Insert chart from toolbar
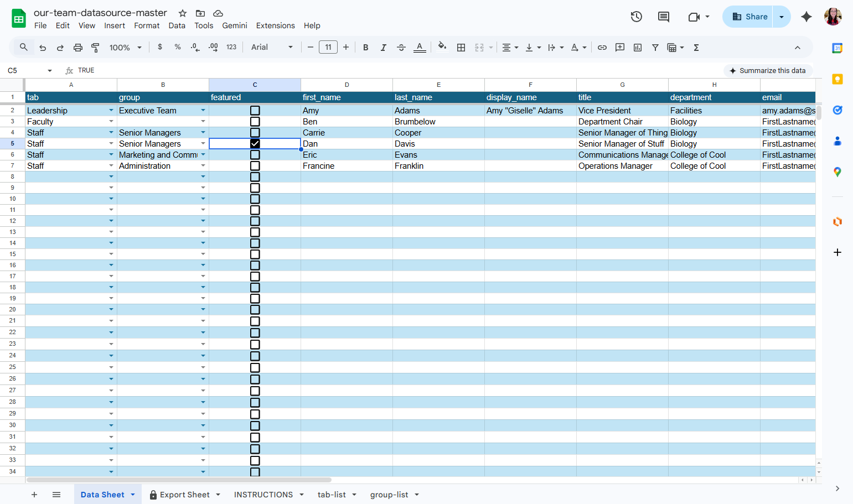The width and height of the screenshot is (853, 504). [x=638, y=48]
